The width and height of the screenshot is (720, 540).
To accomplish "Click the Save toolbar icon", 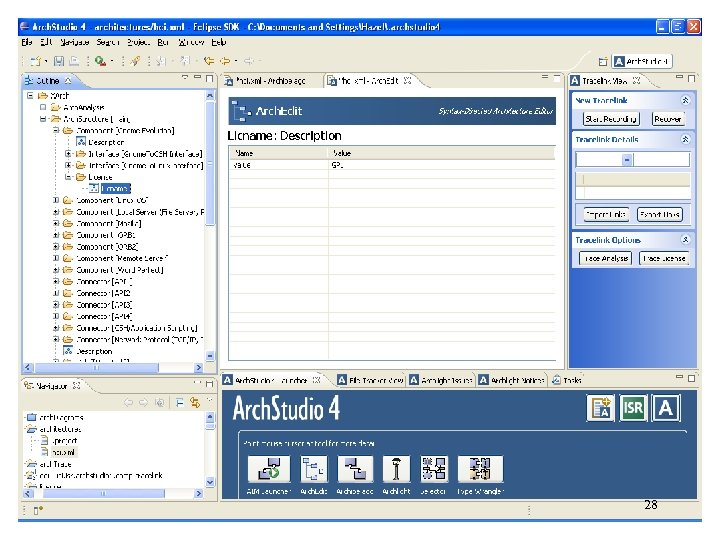I will [x=59, y=61].
